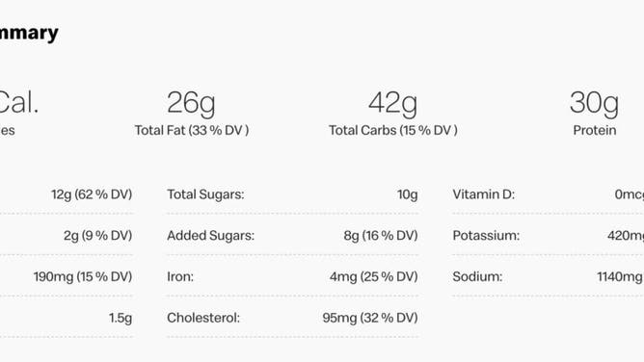Click the Iron row label
Image resolution: width=644 pixels, height=362 pixels.
(180, 276)
